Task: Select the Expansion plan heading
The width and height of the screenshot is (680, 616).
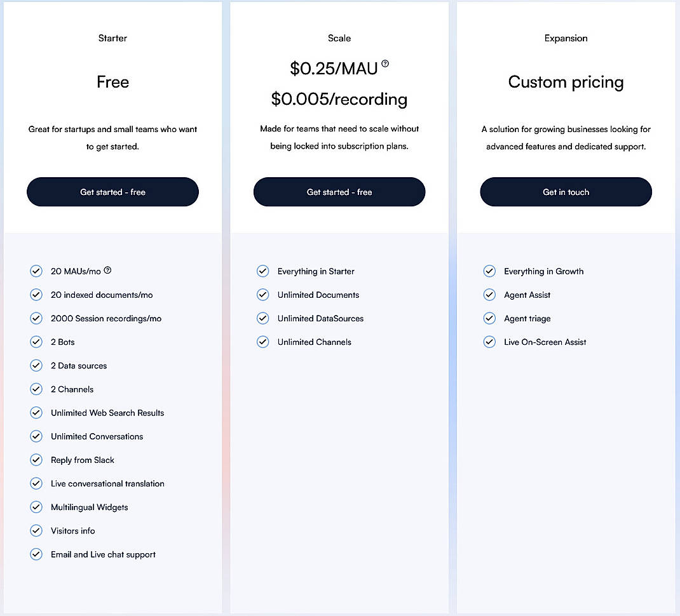Action: pos(566,38)
